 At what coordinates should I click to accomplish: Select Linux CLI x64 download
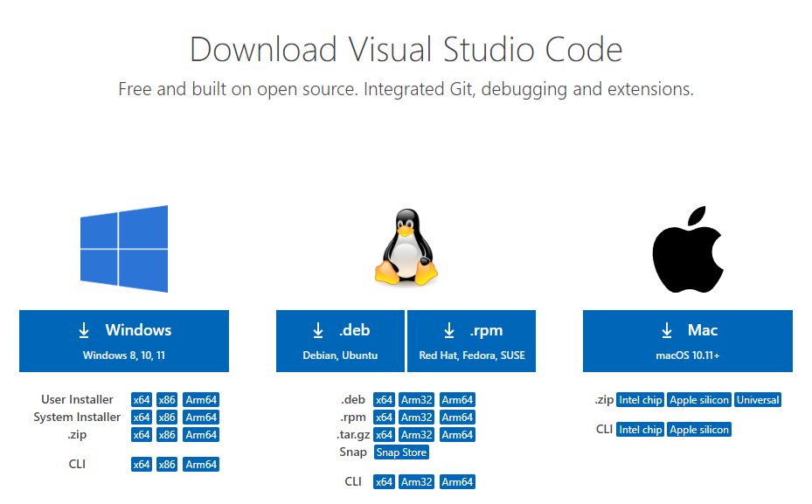point(384,482)
